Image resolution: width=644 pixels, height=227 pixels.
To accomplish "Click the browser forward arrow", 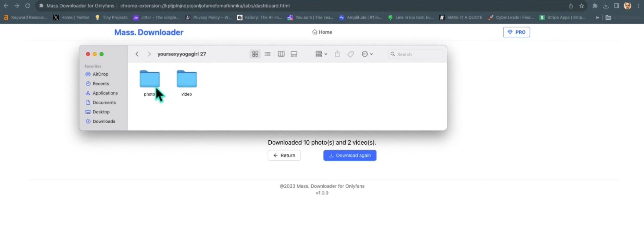I will 17,5.
